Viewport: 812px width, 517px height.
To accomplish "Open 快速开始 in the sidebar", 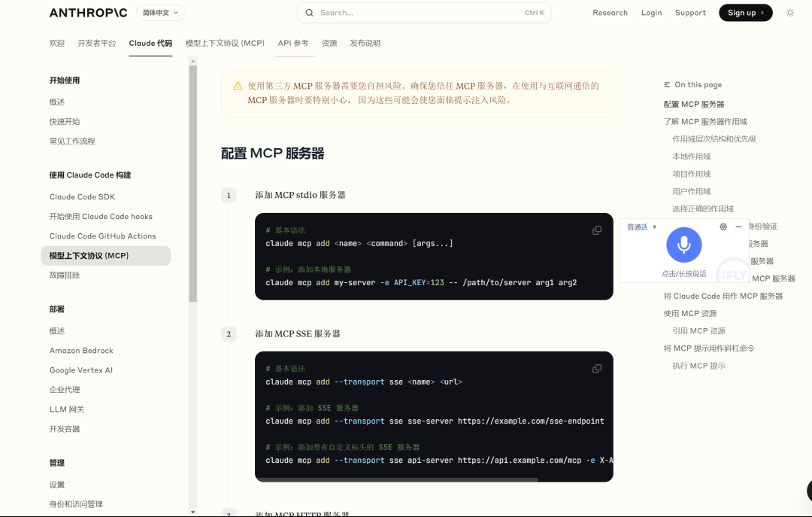I will point(65,121).
